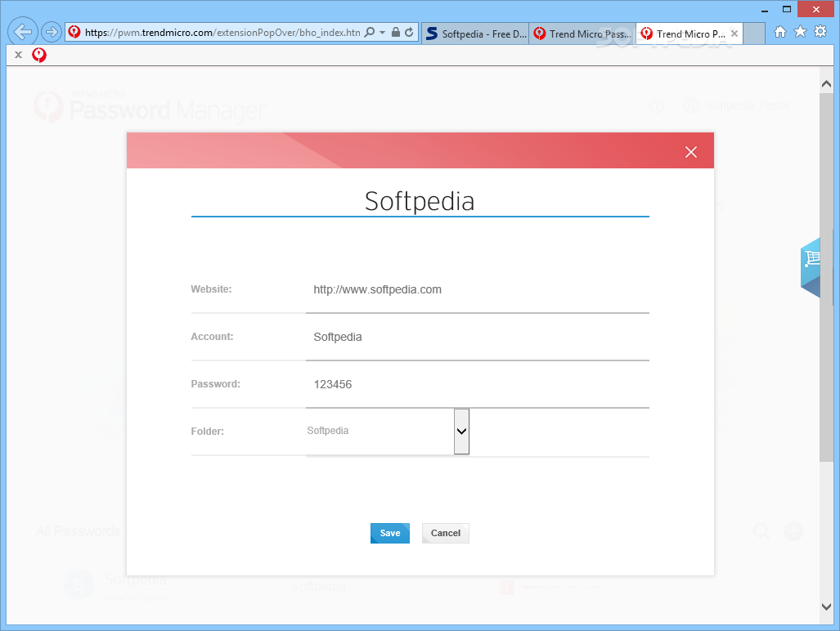The height and width of the screenshot is (631, 840).
Task: Save the password entry
Action: click(x=390, y=533)
